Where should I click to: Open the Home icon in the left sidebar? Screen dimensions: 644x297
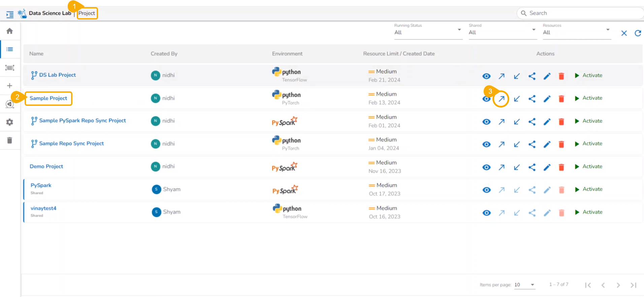pyautogui.click(x=10, y=31)
